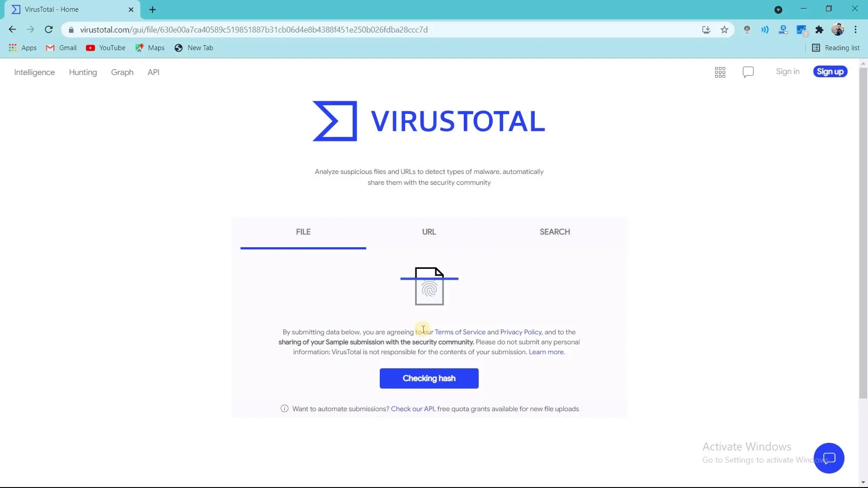This screenshot has height=488, width=868.
Task: Switch to the SEARCH tab
Action: coord(554,232)
